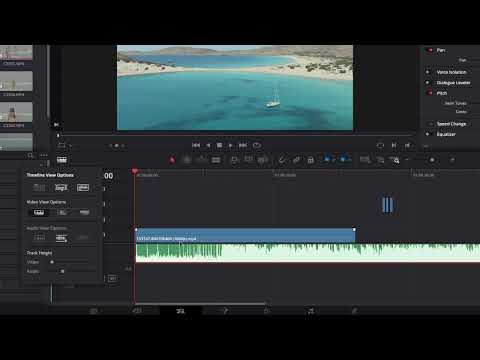Adjust the timeline zoom slider knob
Image resolution: width=480 pixels, height=360 pixels.
click(x=432, y=160)
